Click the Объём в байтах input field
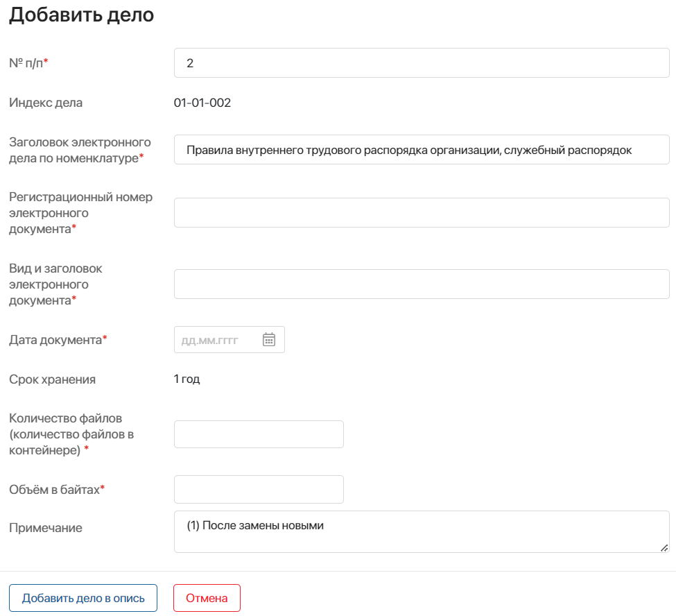Image resolution: width=676 pixels, height=616 pixels. pyautogui.click(x=259, y=490)
